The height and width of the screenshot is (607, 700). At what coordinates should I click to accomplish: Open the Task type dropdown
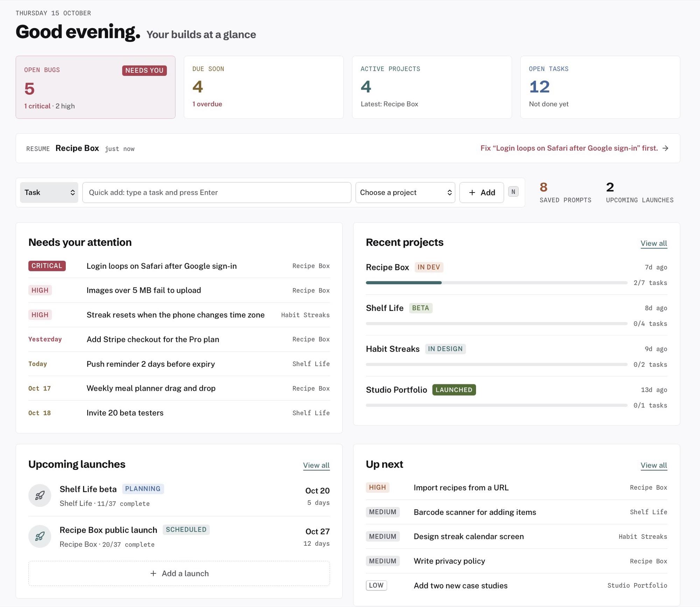click(49, 193)
